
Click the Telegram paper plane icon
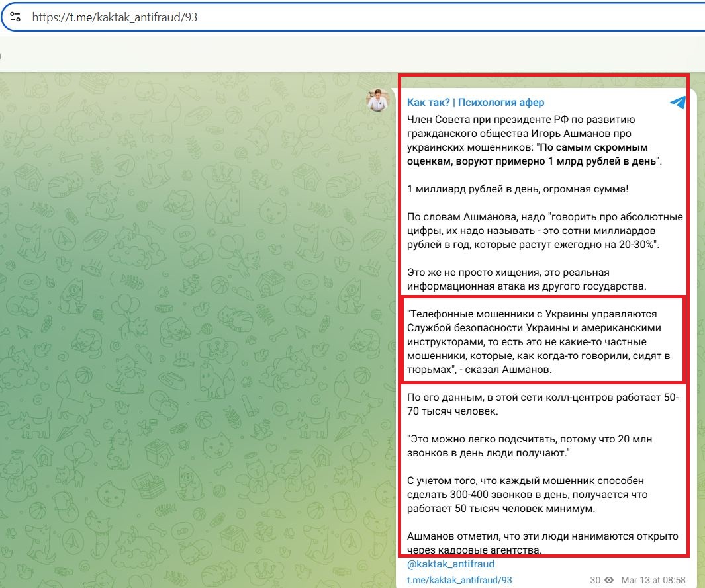[x=677, y=103]
